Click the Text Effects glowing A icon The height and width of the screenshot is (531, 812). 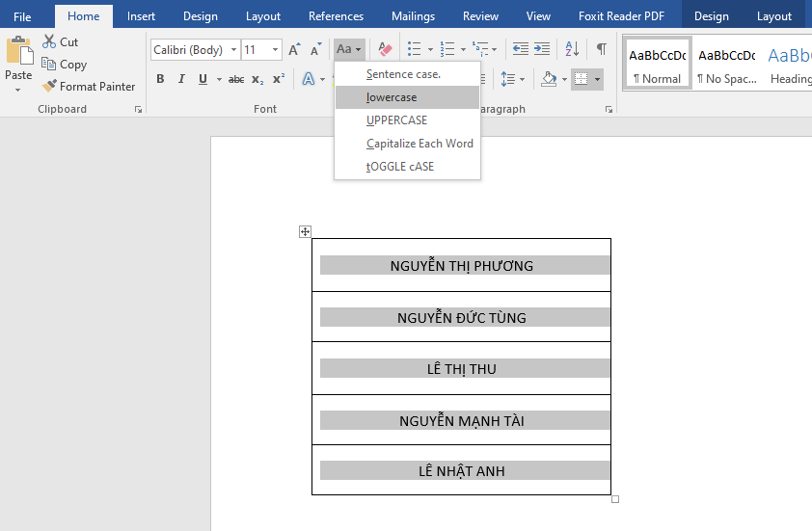click(309, 79)
